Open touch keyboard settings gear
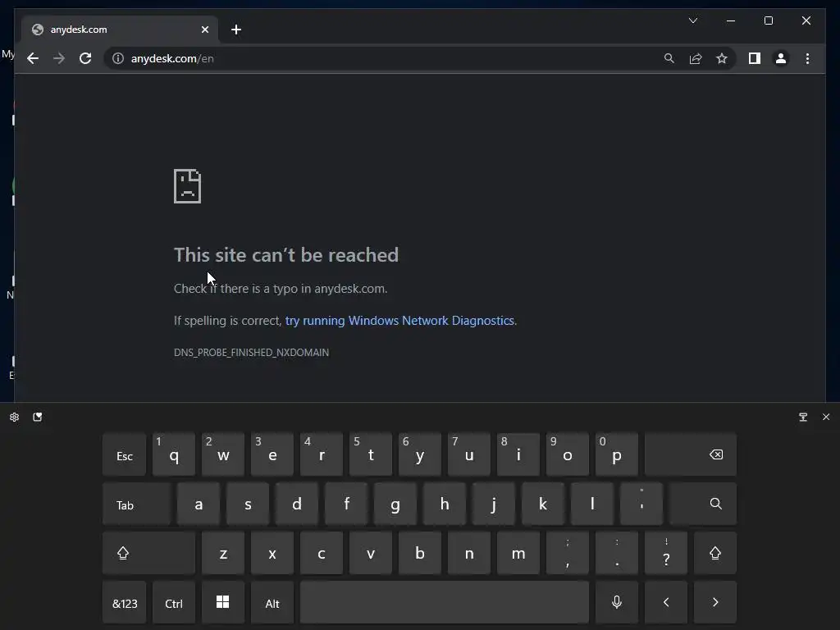840x630 pixels. pos(15,417)
